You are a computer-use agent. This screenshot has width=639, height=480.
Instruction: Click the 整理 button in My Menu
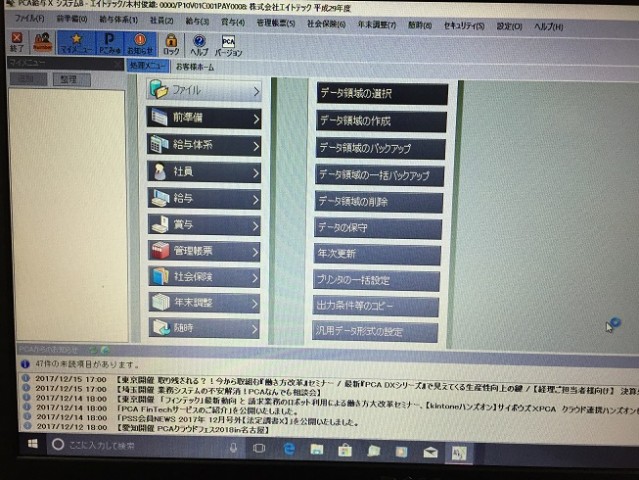71,79
